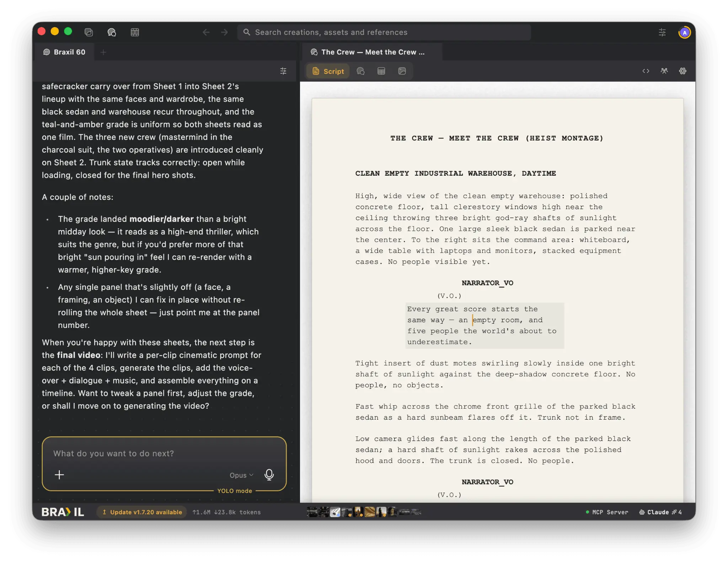Image resolution: width=728 pixels, height=563 pixels.
Task: Start voice input with microphone icon
Action: 269,475
